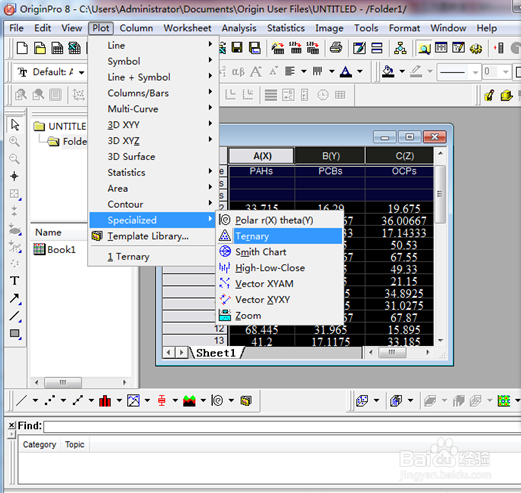
Task: Select the B(Y) column header
Action: [x=330, y=156]
